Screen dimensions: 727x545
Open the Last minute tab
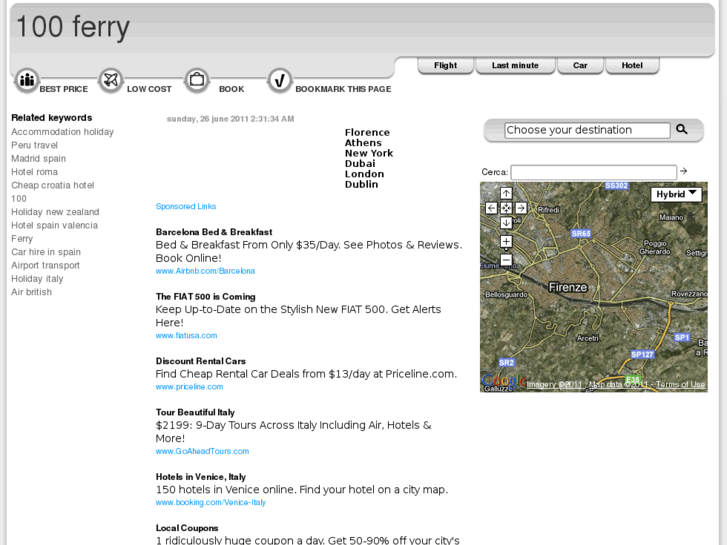[515, 65]
